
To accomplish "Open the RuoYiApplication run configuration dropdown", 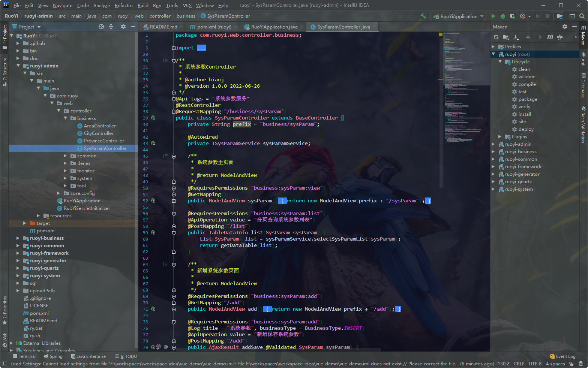I will pos(458,16).
